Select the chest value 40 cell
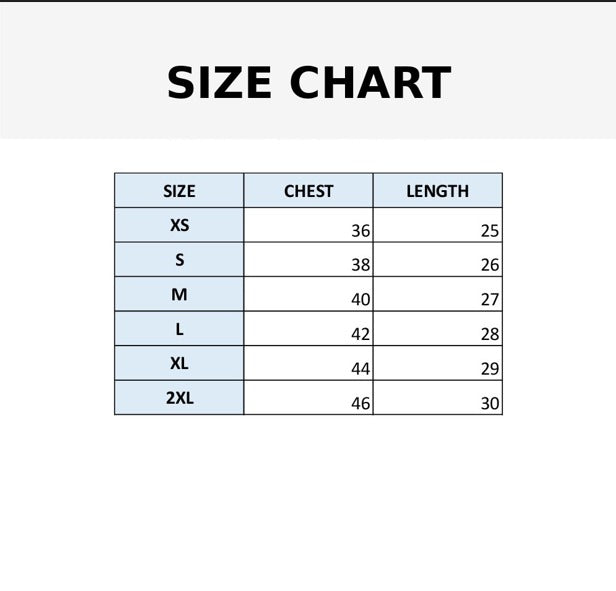The height and width of the screenshot is (591, 616). tap(309, 295)
